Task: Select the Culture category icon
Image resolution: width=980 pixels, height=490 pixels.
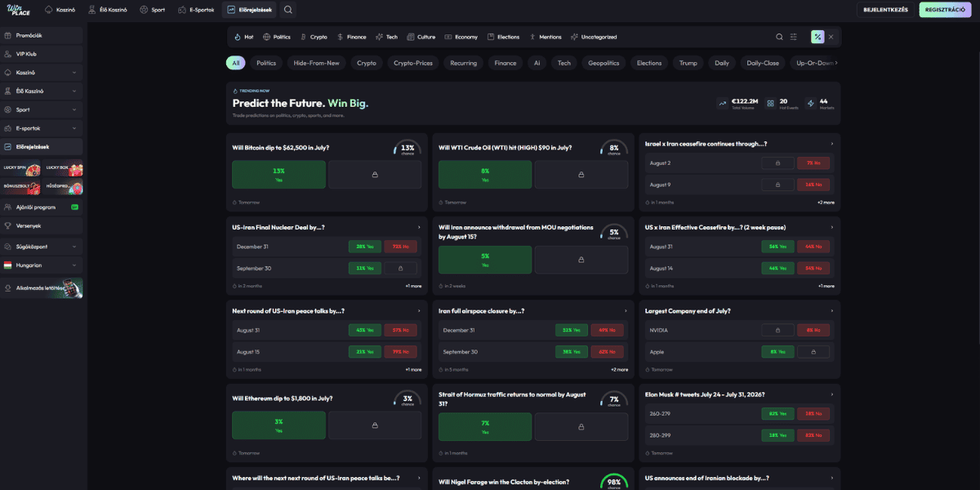Action: [411, 37]
